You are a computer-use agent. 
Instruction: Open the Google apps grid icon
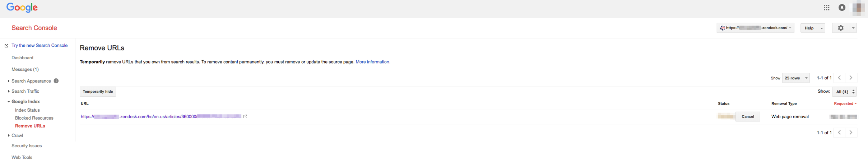pyautogui.click(x=826, y=8)
